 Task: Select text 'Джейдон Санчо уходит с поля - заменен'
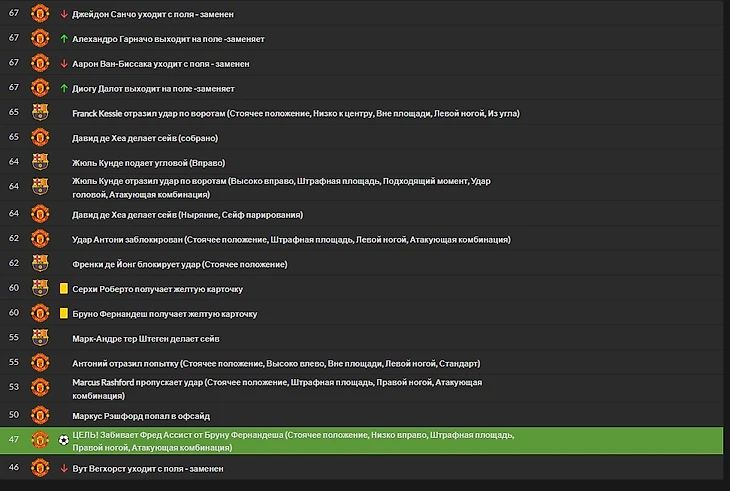(153, 14)
